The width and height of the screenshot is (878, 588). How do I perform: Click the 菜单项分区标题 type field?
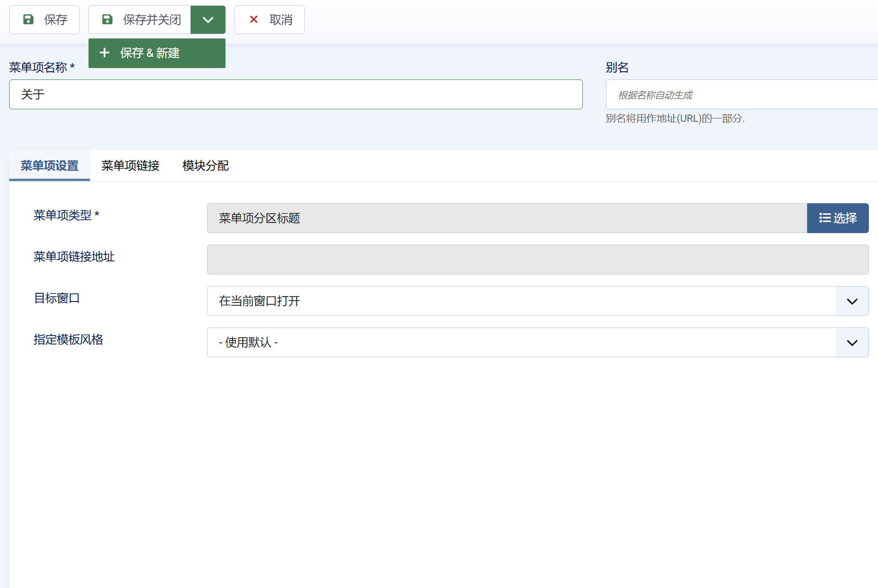[x=507, y=218]
